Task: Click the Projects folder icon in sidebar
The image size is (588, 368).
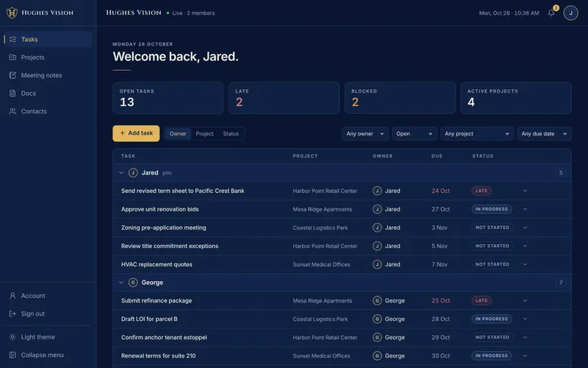Action: coord(12,57)
